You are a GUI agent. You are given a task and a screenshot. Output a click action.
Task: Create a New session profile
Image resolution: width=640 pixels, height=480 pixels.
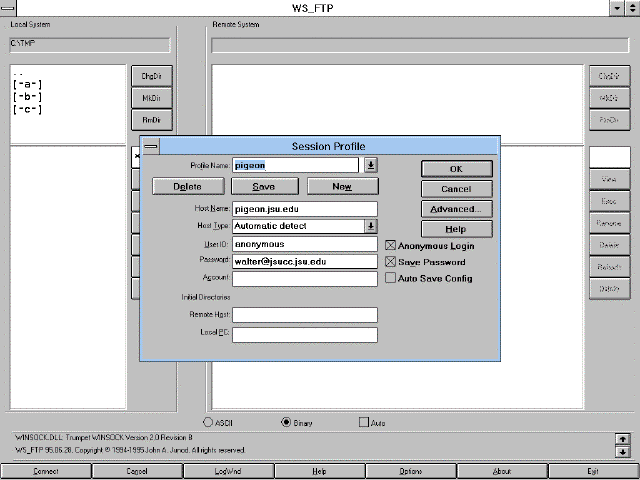coord(342,187)
